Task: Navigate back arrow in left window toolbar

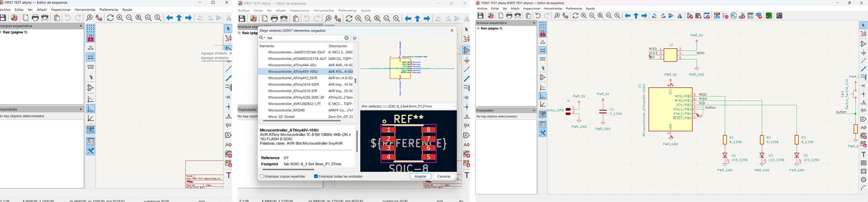Action: pyautogui.click(x=170, y=18)
